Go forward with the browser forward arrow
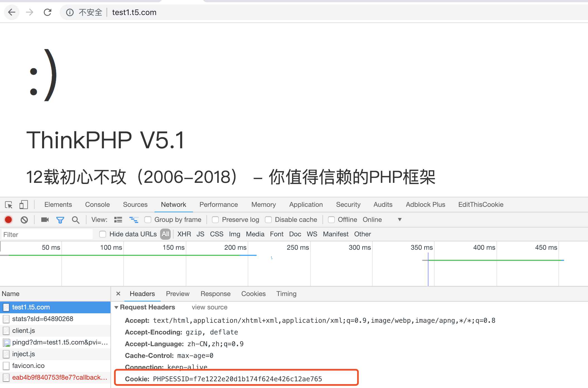 coord(30,12)
